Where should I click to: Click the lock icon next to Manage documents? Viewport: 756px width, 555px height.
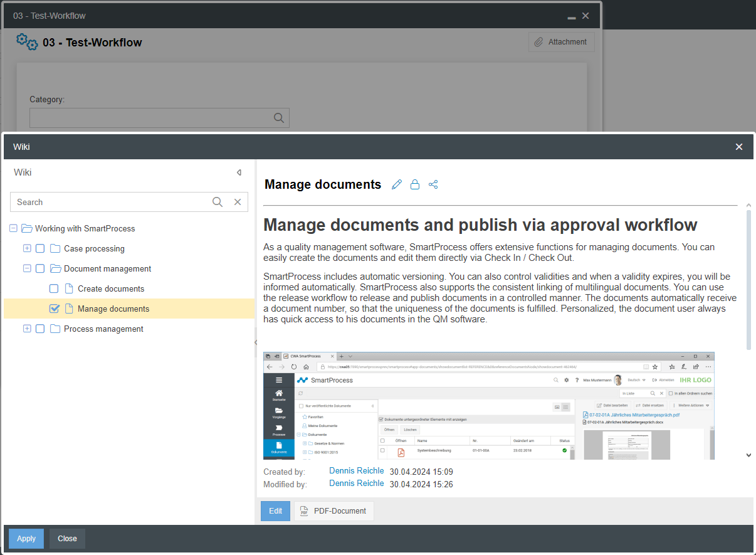(x=415, y=184)
